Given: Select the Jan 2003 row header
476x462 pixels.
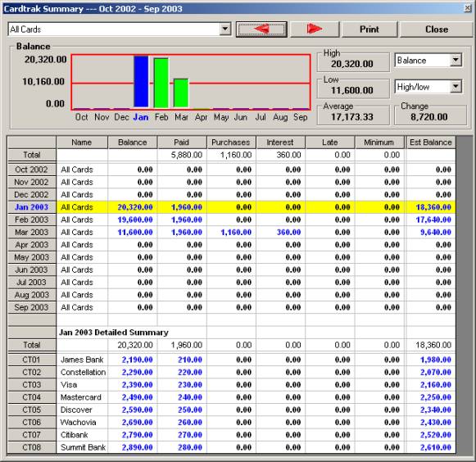Looking at the screenshot, I should coord(32,207).
